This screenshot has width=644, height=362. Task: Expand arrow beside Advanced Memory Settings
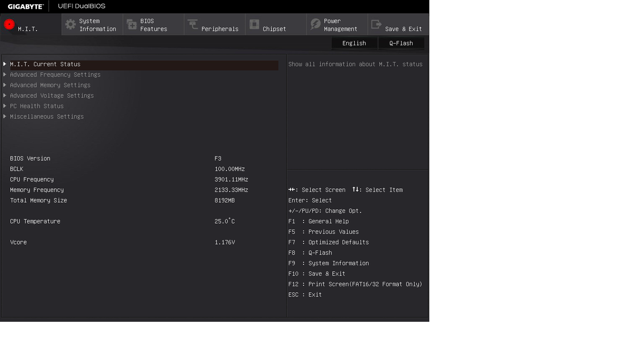point(5,85)
